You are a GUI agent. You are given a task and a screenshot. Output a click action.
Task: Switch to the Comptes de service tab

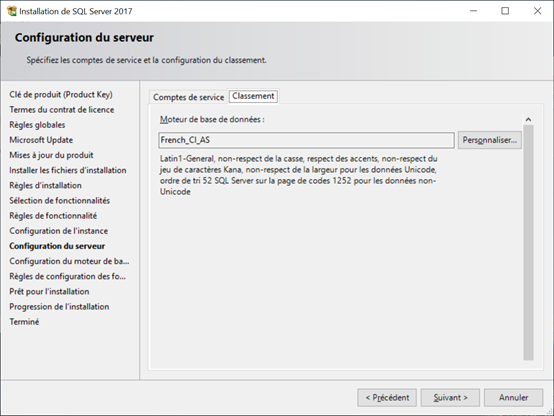pos(188,97)
